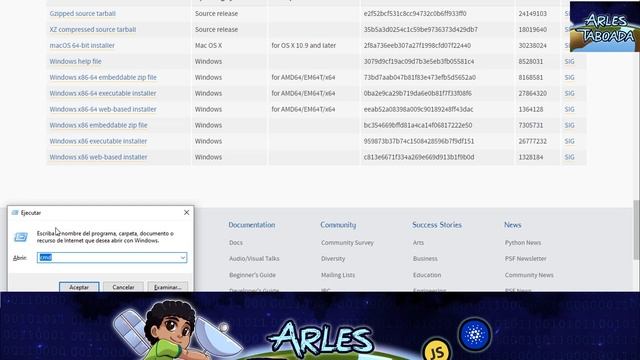Open SIG link for x86-64 embeddable zip
This screenshot has width=640, height=360.
(569, 77)
